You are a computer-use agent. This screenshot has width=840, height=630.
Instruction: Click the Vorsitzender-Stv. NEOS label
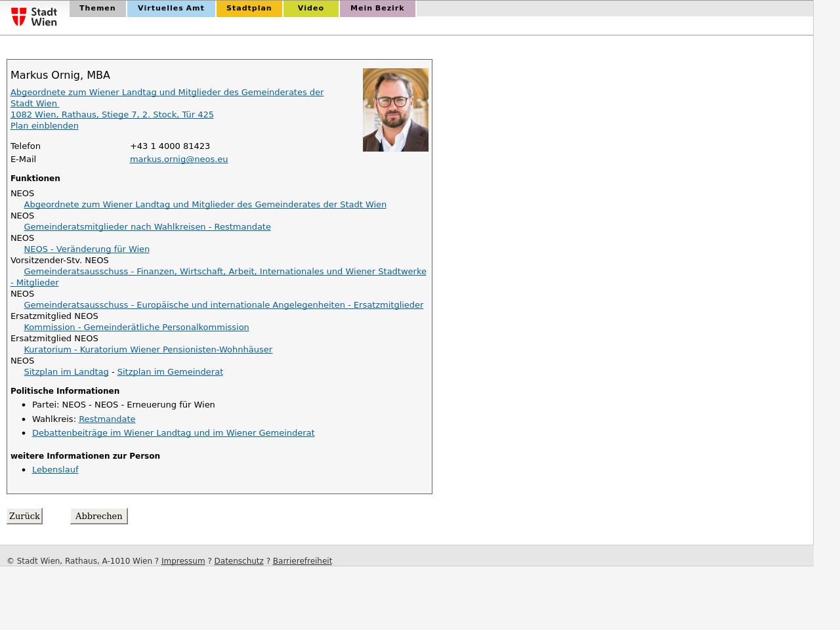(60, 260)
